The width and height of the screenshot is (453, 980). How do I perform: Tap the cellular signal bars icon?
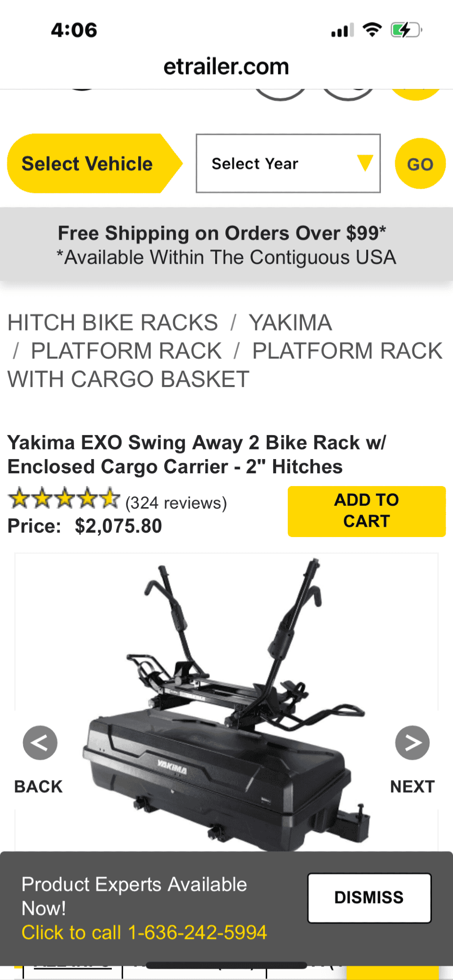(x=342, y=30)
